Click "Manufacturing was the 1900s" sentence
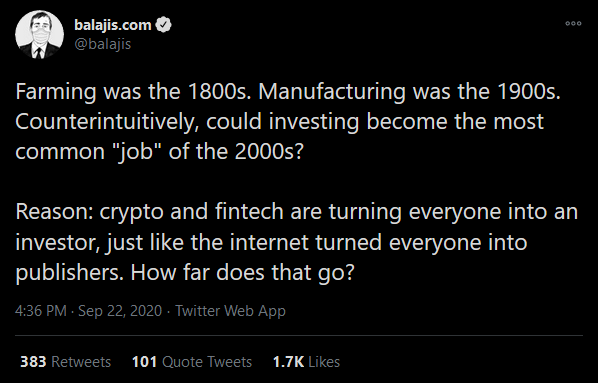 410,92
